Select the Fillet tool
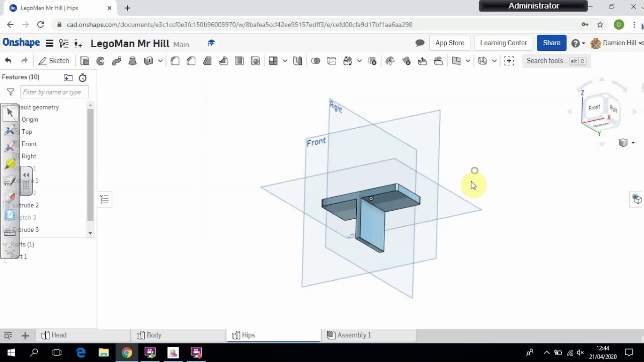Viewport: 644px width, 362px height. click(175, 61)
